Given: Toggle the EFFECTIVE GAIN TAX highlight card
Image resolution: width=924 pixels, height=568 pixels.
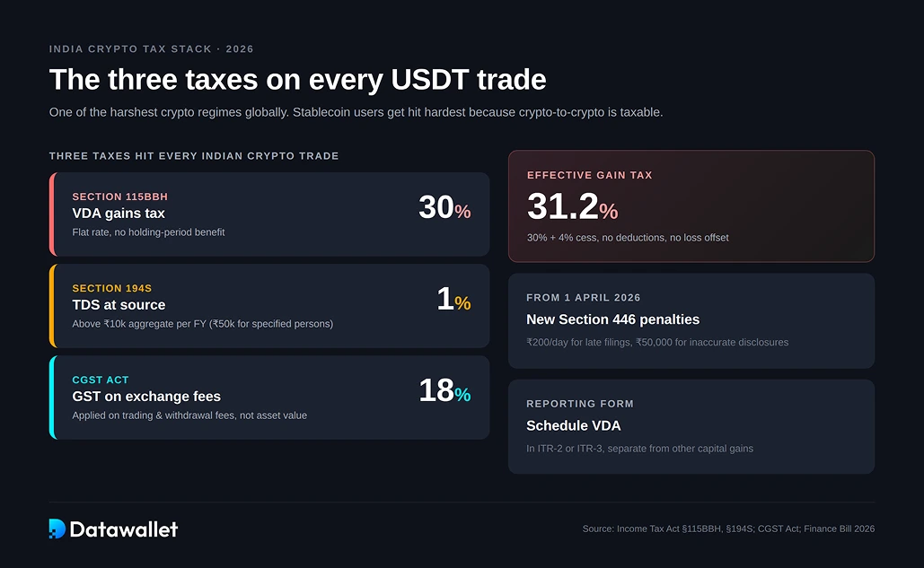Looking at the screenshot, I should pyautogui.click(x=691, y=205).
